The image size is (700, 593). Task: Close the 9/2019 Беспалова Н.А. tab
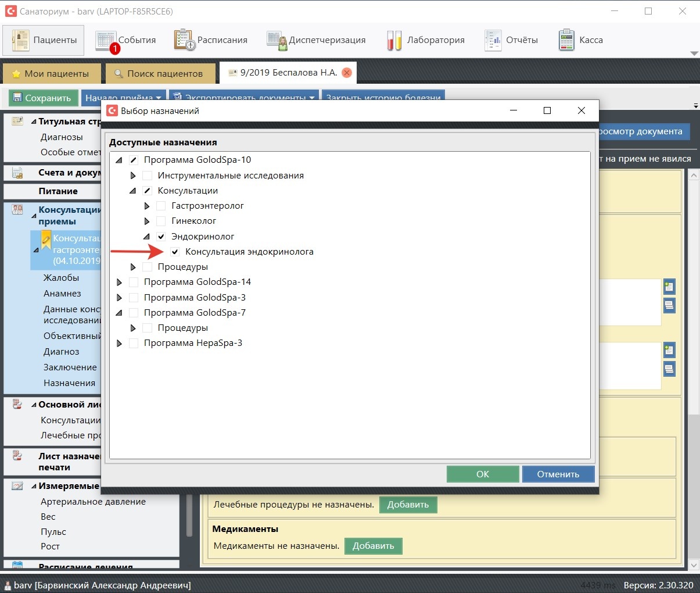tap(347, 73)
